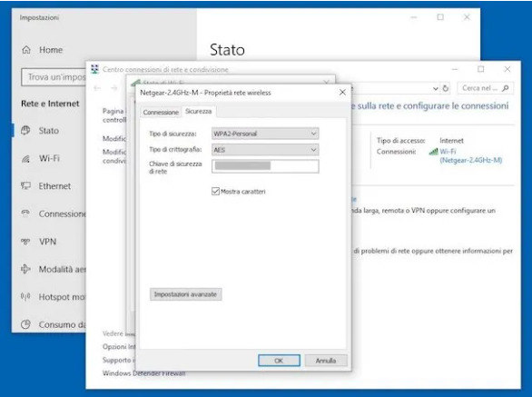Click the Annulla button

(326, 361)
